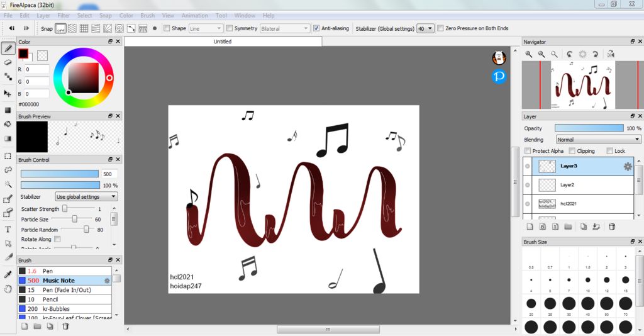Open Layer3 settings gear

pyautogui.click(x=628, y=166)
